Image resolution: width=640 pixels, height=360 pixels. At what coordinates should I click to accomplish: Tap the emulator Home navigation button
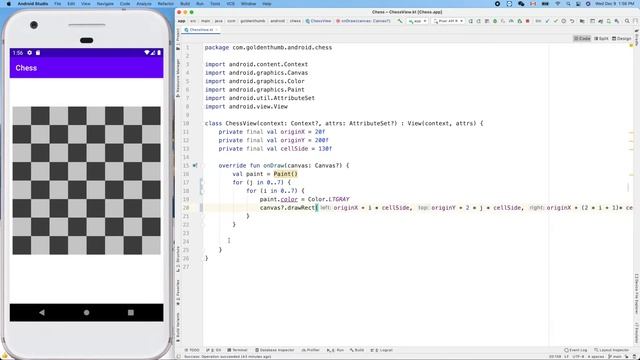point(87,312)
